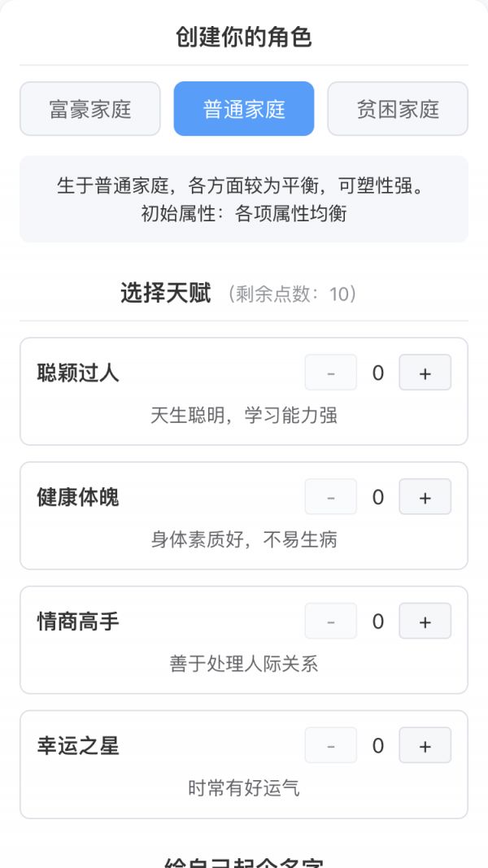Decrease 情商高手 talent points

pos(330,621)
